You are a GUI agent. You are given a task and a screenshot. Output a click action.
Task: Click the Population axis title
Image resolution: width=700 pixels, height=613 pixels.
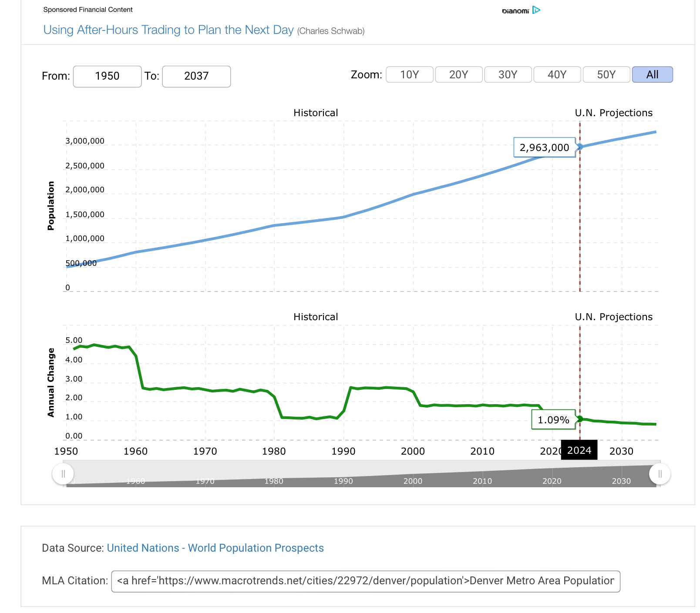pos(51,206)
